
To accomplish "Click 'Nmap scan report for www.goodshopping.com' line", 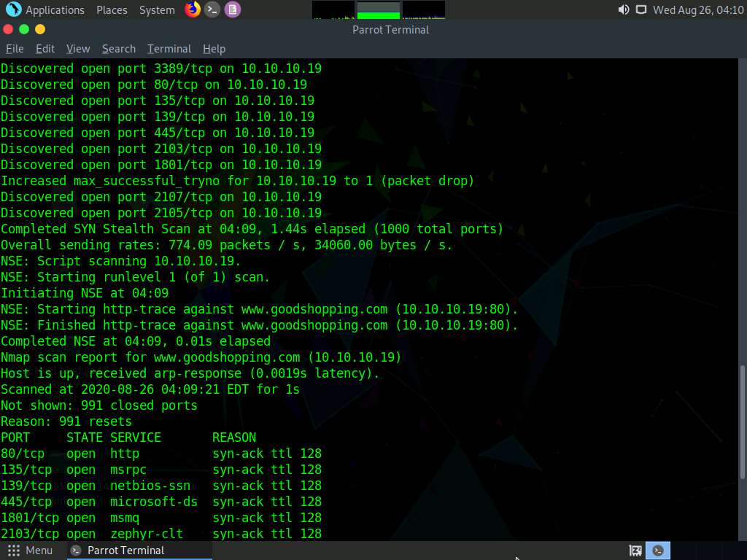I will 201,357.
